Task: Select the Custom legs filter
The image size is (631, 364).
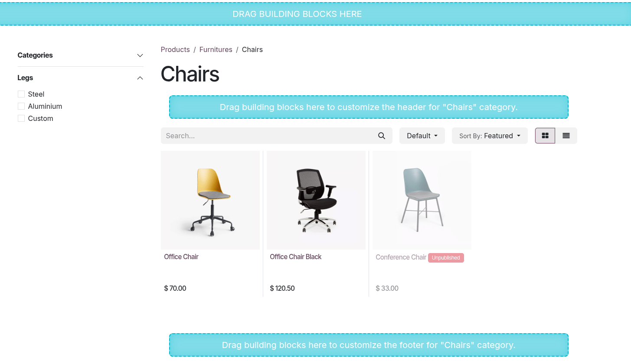Action: tap(21, 118)
